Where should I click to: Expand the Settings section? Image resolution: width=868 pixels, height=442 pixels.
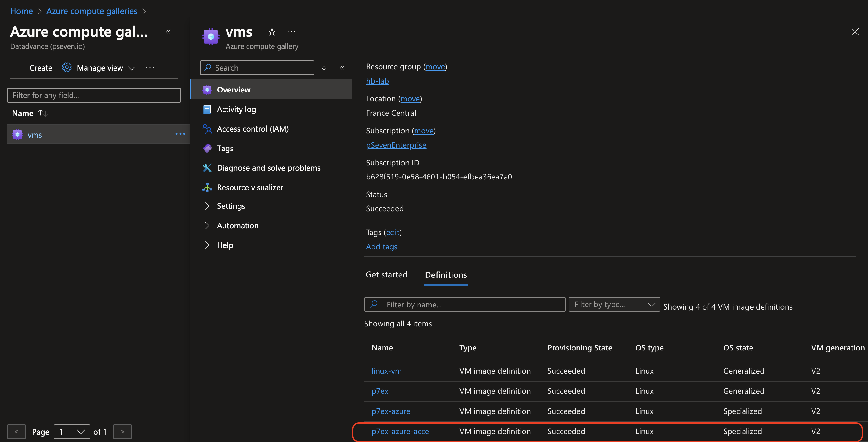[x=231, y=206]
